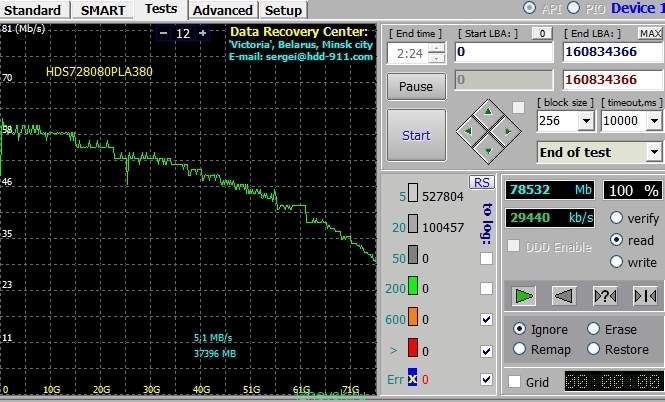665x402 pixels.
Task: Select the random scan question-mark icon
Action: 604,295
